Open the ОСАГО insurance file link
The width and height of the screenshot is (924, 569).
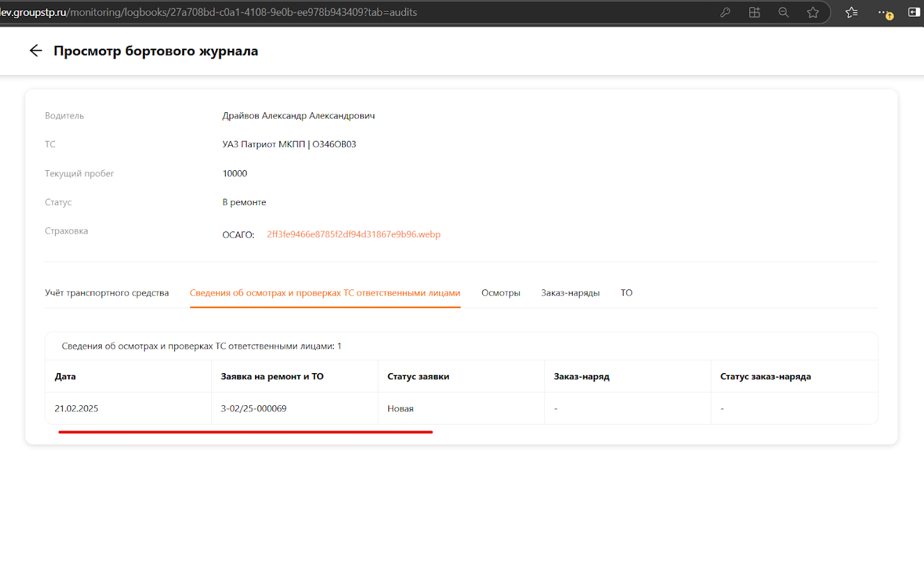click(353, 234)
